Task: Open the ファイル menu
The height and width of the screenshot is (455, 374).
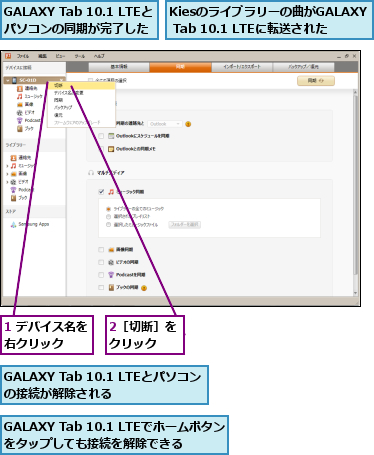Action: point(23,56)
